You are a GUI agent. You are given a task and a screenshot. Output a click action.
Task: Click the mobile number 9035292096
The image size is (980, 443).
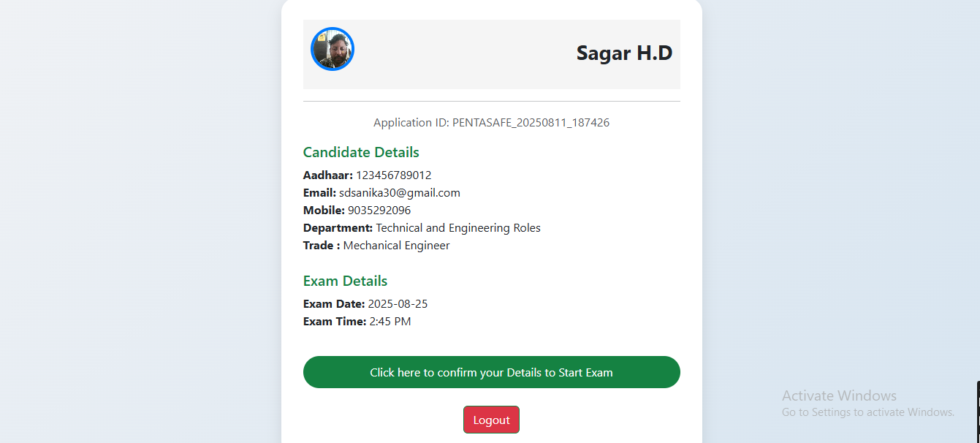pos(379,211)
